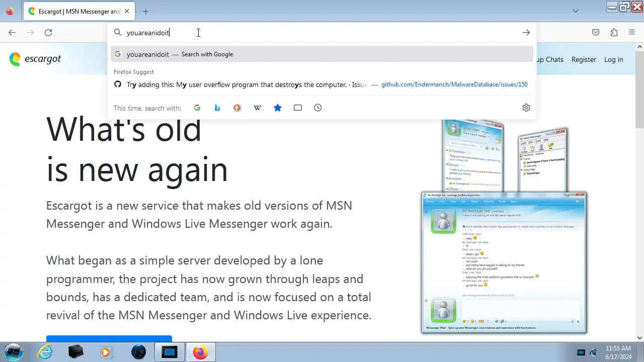Viewport: 644px width, 362px height.
Task: Launch Internet Explorer from the taskbar
Action: 45,352
